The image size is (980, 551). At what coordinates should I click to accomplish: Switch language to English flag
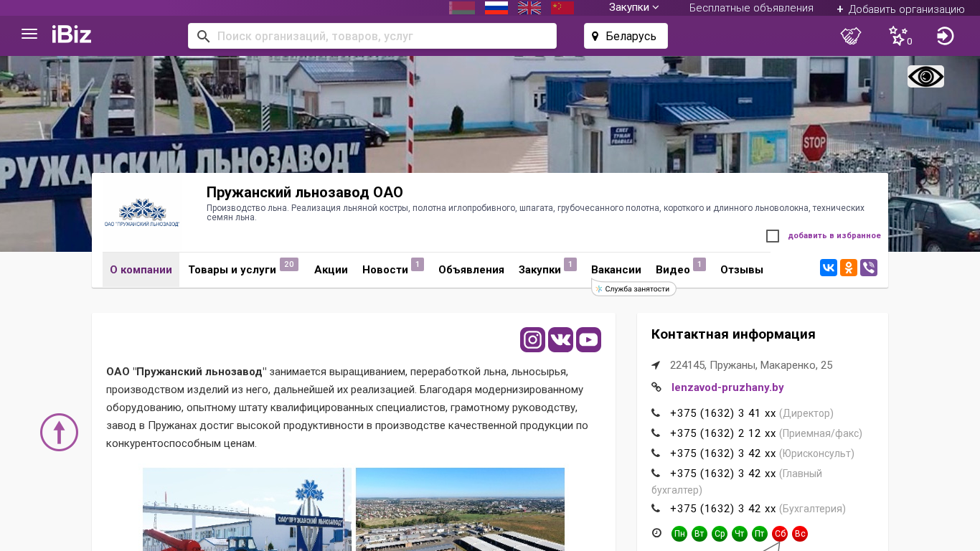(x=529, y=8)
